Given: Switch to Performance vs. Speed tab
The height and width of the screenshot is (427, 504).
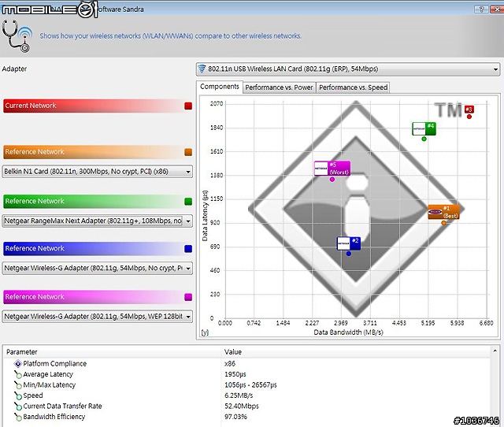Looking at the screenshot, I should (x=354, y=87).
